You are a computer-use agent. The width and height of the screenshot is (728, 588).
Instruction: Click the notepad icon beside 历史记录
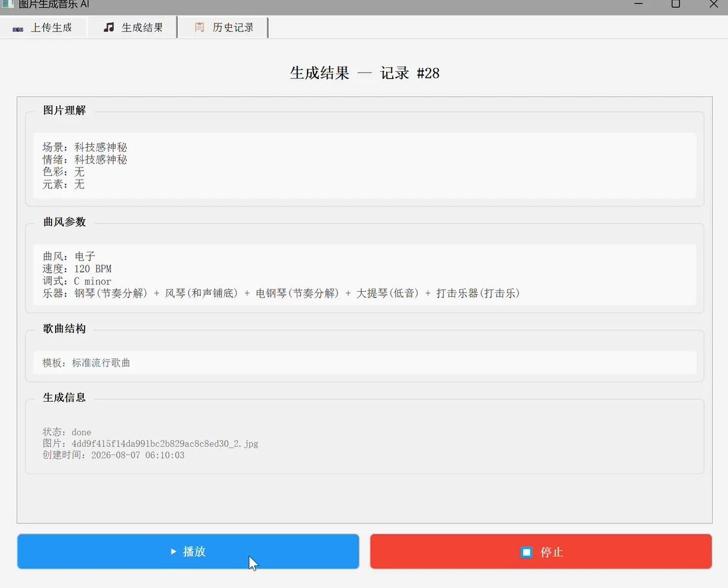coord(200,27)
